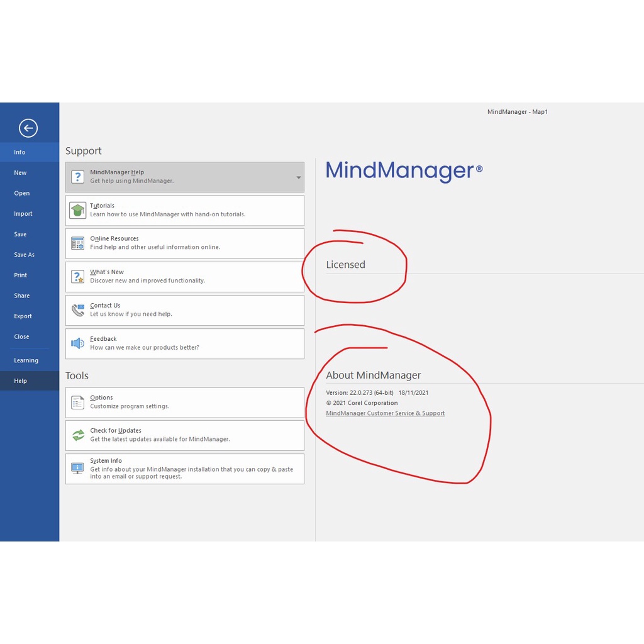
Task: Click the Licensed status text
Action: (345, 265)
